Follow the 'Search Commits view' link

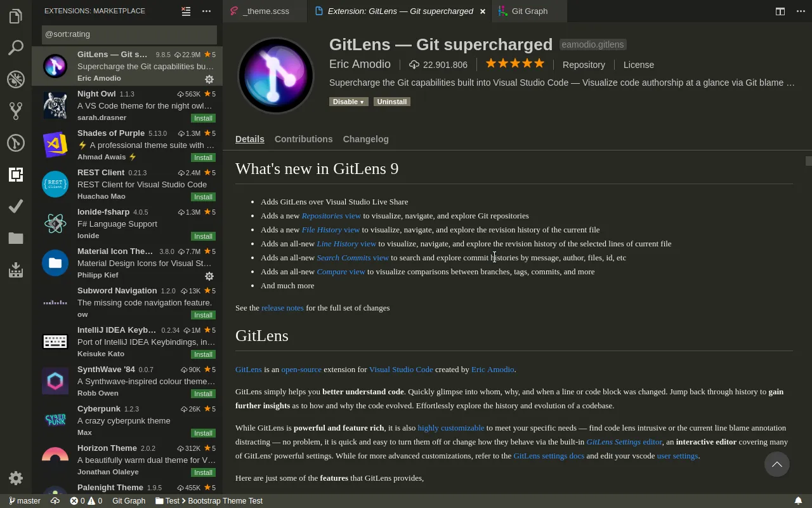[x=353, y=258]
